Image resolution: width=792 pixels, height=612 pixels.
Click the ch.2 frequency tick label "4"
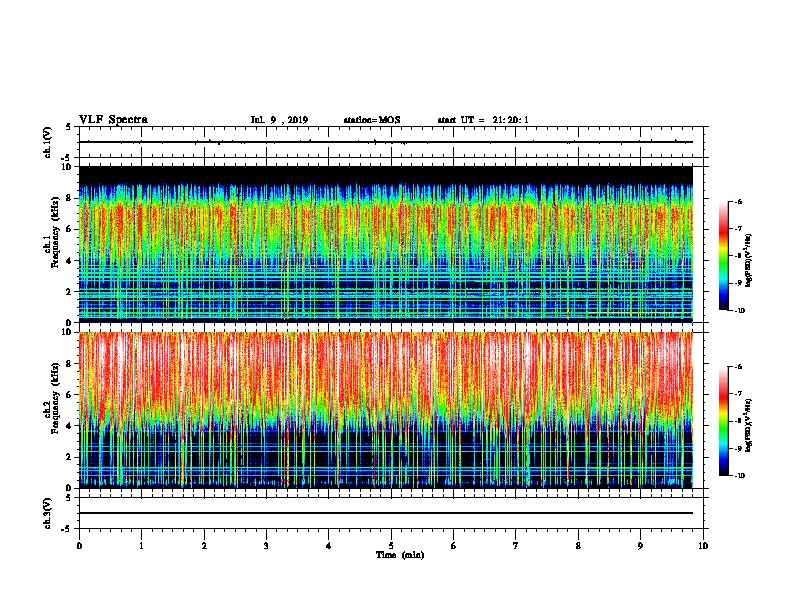[x=69, y=426]
